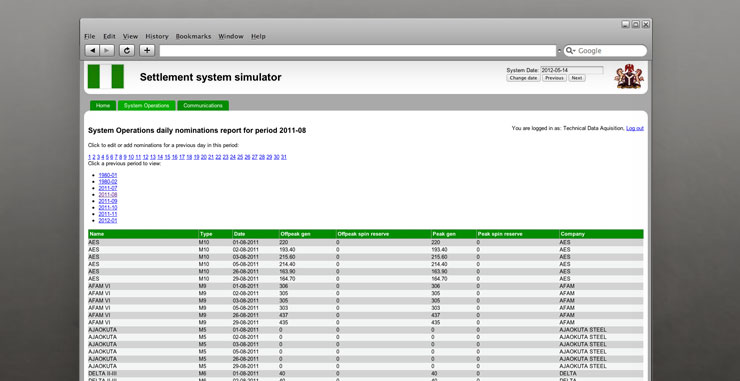Select the AES peak gen value 164.70

click(439, 279)
